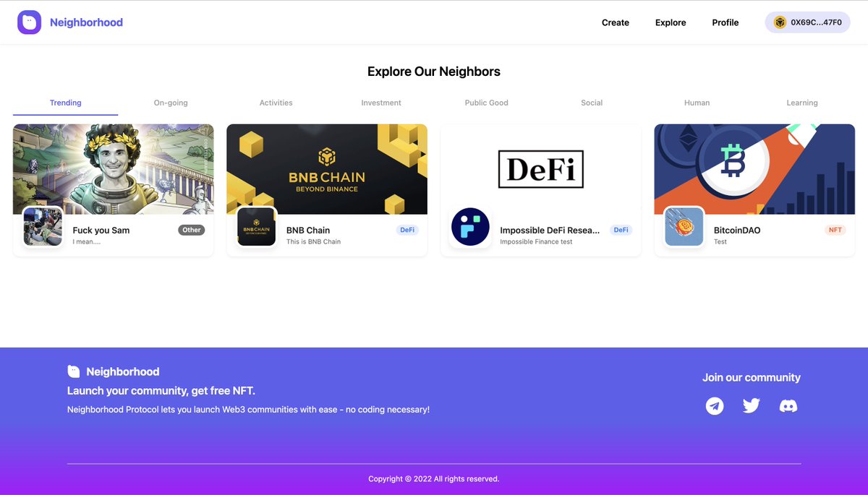Click the wallet avatar icon beside 0X69C...47F0
Image resolution: width=868 pixels, height=495 pixels.
pyautogui.click(x=780, y=22)
